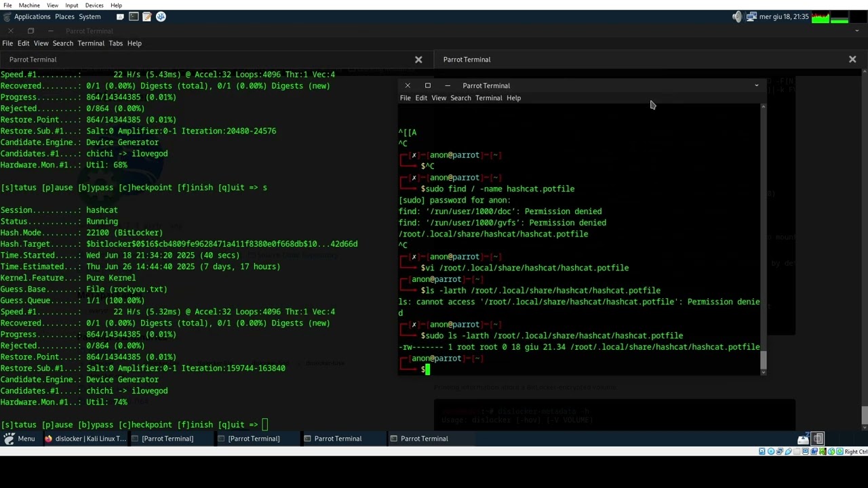Open Search menu in the small terminal window
868x488 pixels.
[x=460, y=98]
